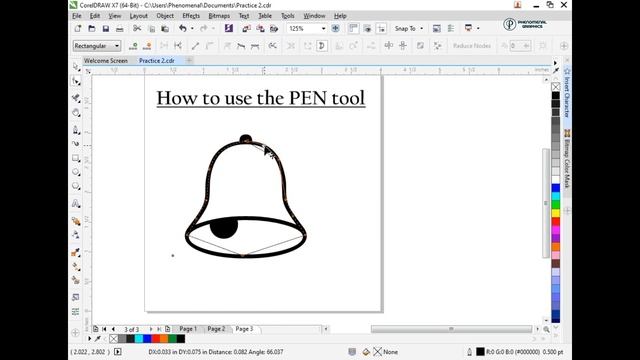Select the Zoom tool in toolbox

click(x=76, y=113)
